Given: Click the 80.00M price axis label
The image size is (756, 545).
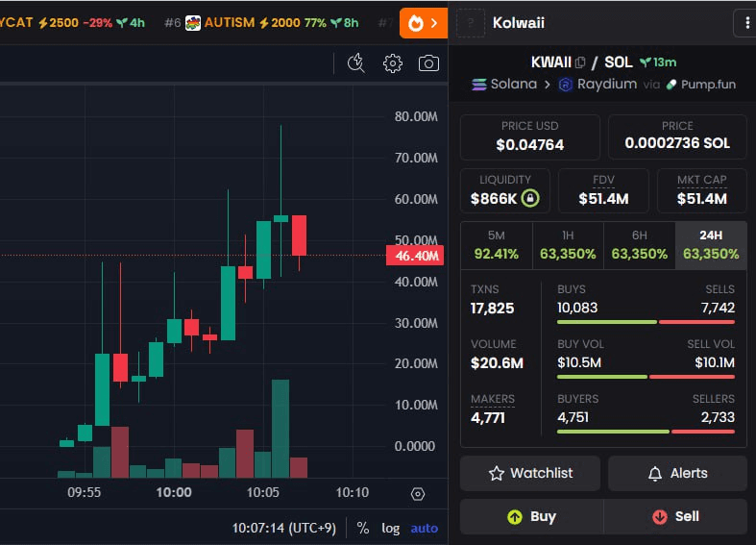Looking at the screenshot, I should click(x=416, y=116).
